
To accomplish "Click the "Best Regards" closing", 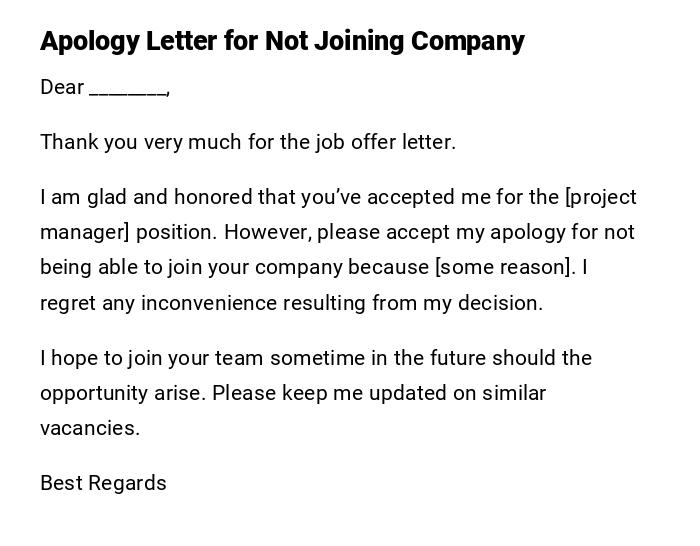I will tap(103, 484).
